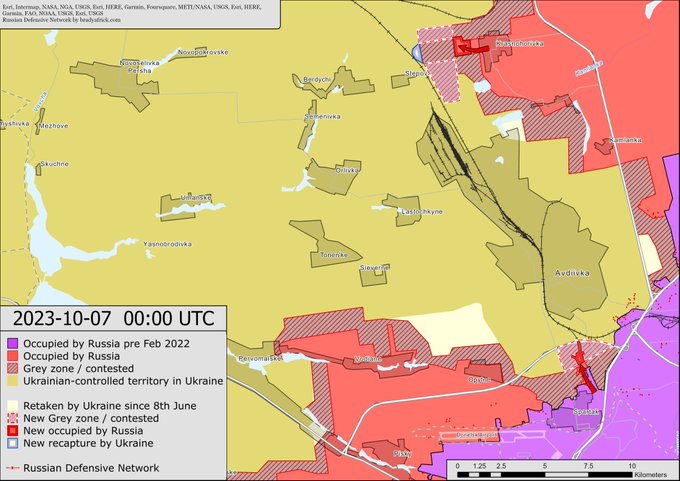
Task: Click 'New recapture by Ukraine' legend text
Action: point(88,443)
